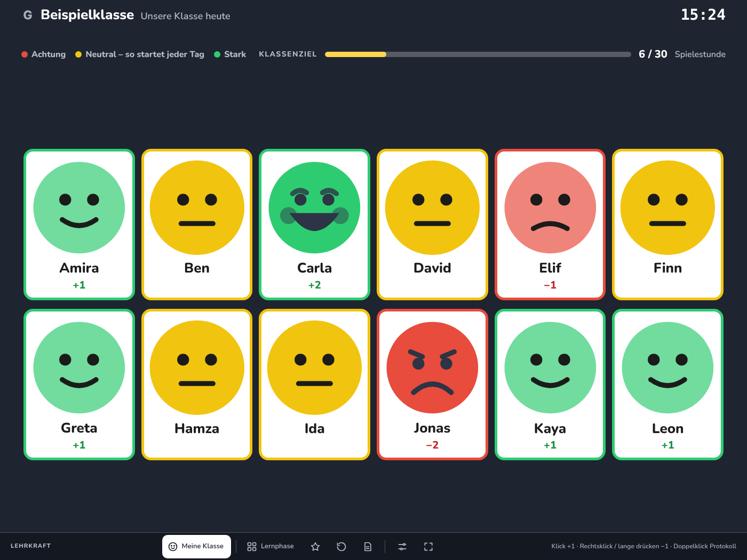747x560 pixels.
Task: Click the red Achtung legend entry
Action: click(44, 54)
